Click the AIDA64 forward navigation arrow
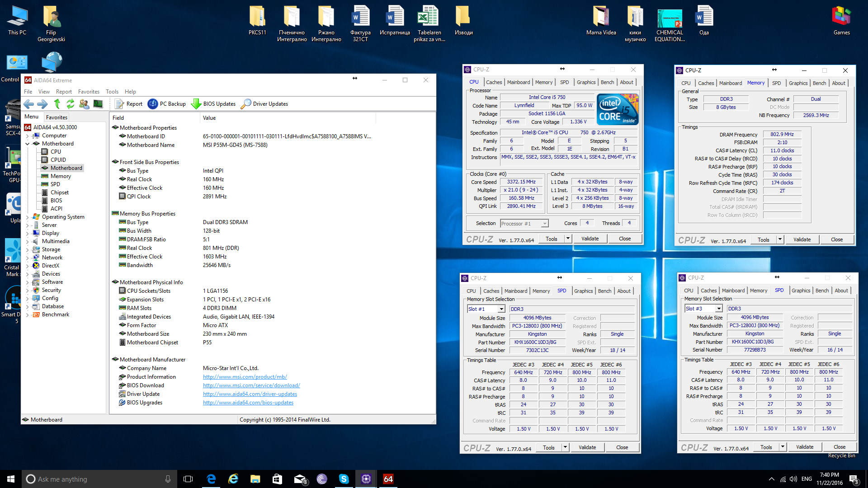The image size is (868, 488). coord(42,104)
